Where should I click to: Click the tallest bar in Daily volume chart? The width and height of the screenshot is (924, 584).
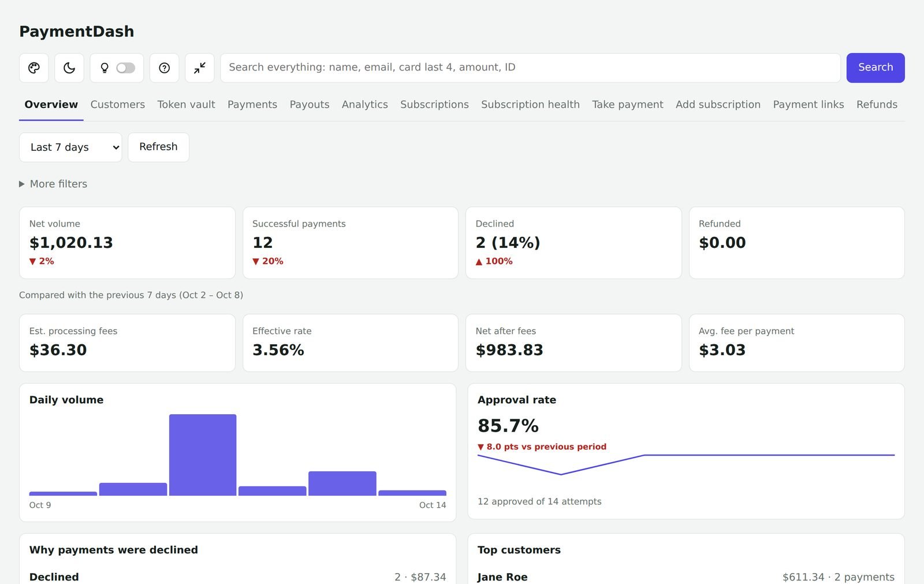tap(203, 455)
